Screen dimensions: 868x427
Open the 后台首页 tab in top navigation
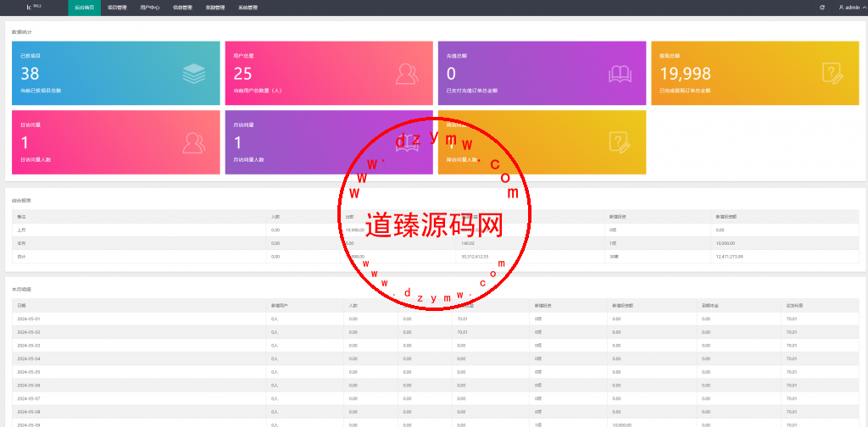pyautogui.click(x=84, y=8)
